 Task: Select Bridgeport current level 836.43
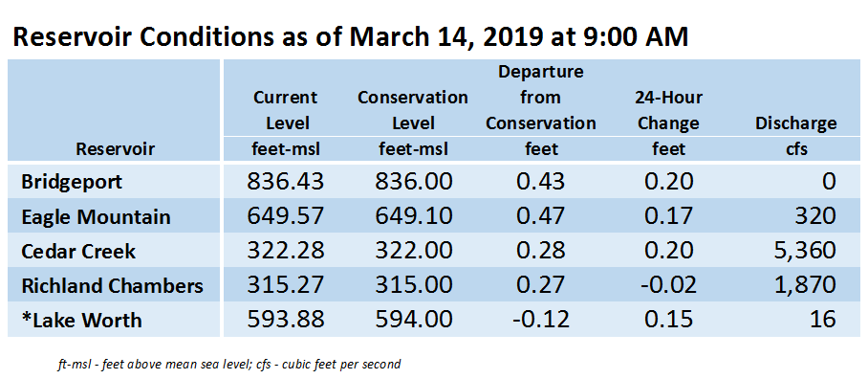coord(286,182)
